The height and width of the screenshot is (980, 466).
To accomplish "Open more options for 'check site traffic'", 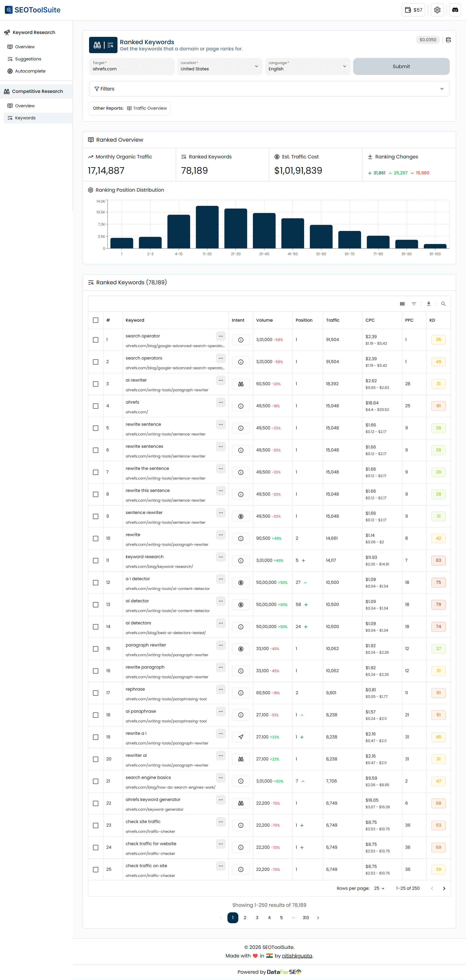I will [x=221, y=821].
